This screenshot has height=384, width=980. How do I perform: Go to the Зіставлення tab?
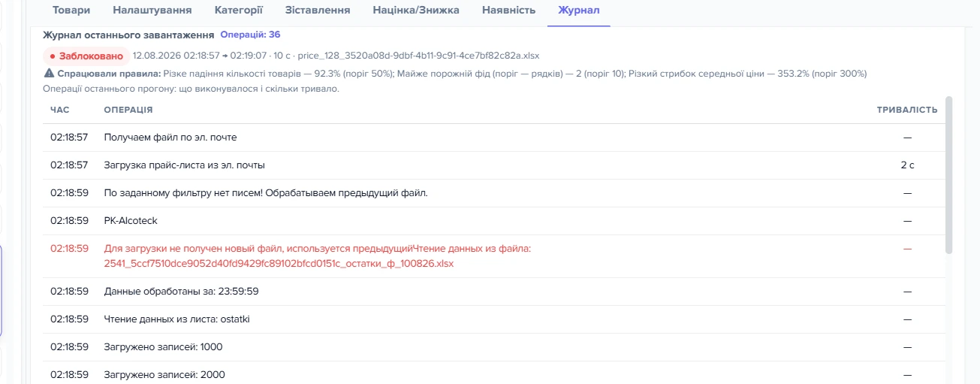pyautogui.click(x=318, y=11)
